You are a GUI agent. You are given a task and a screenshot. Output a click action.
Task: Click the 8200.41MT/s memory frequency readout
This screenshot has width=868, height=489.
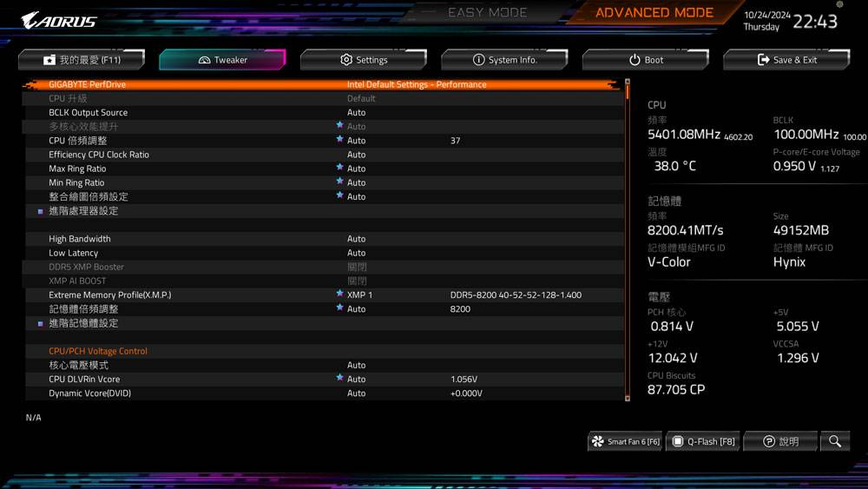(x=686, y=230)
